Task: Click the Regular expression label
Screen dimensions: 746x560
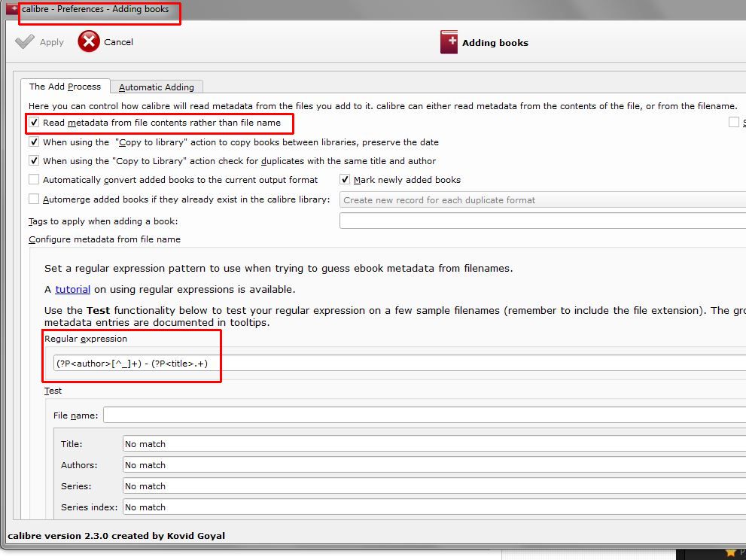Action: (86, 339)
